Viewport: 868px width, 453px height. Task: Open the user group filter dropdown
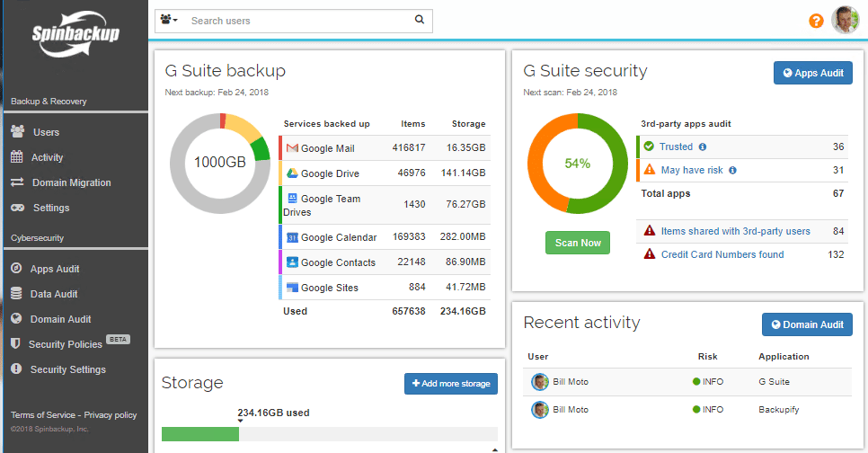[169, 20]
